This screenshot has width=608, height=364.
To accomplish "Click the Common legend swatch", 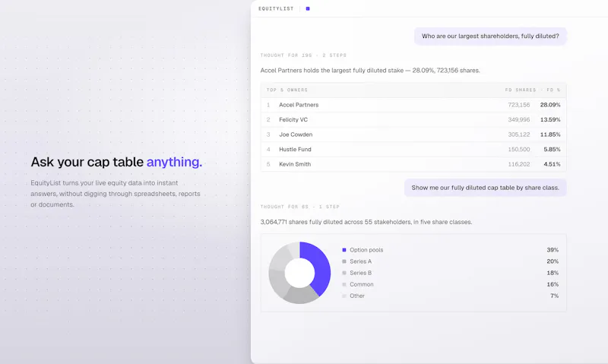I will tap(344, 284).
